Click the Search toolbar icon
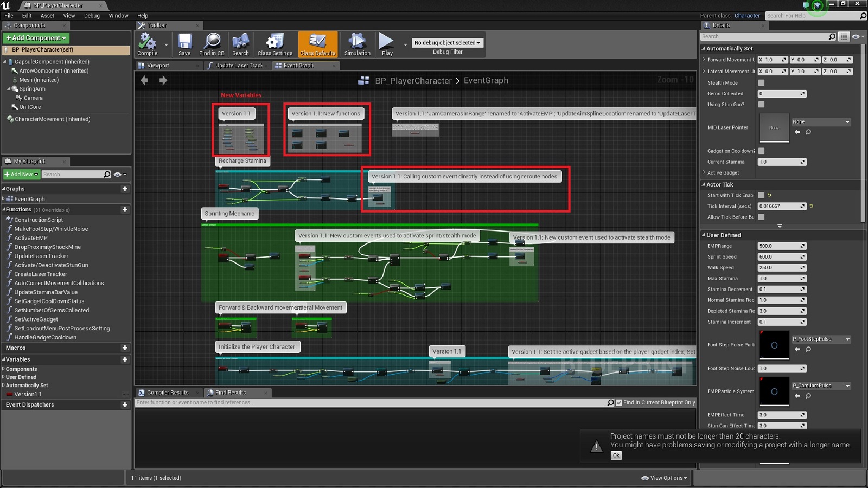 [x=240, y=44]
